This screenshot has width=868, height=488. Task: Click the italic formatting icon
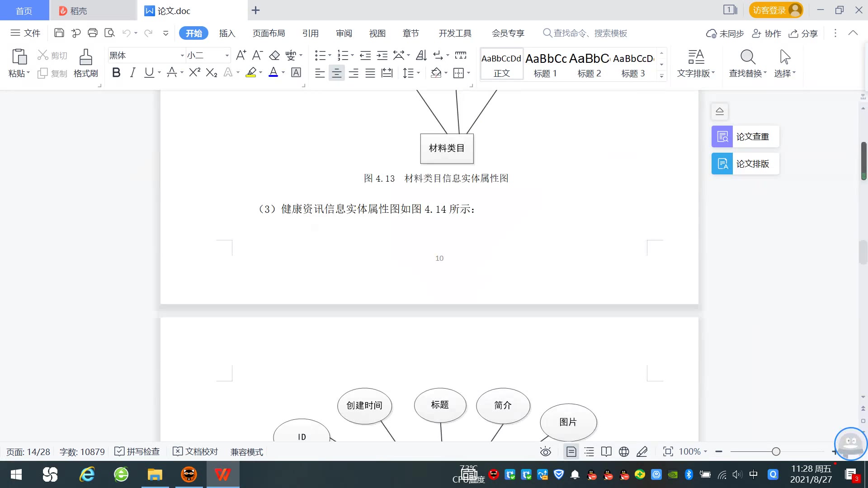point(132,73)
